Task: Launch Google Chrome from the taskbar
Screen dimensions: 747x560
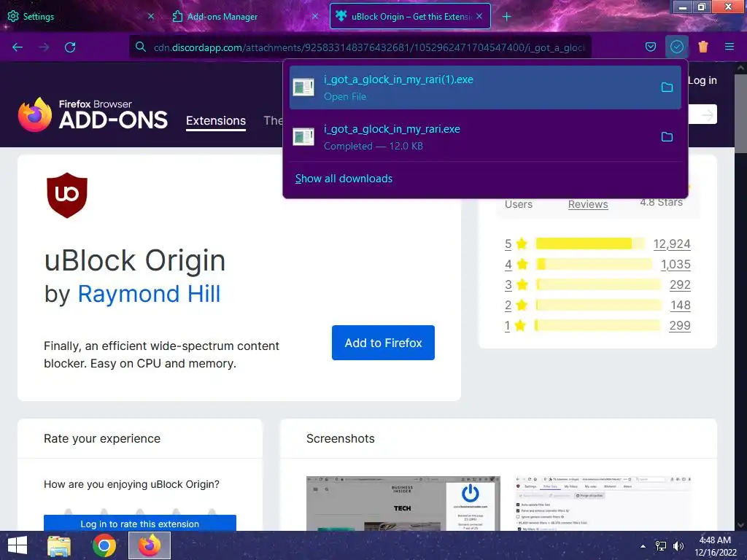Action: click(104, 545)
